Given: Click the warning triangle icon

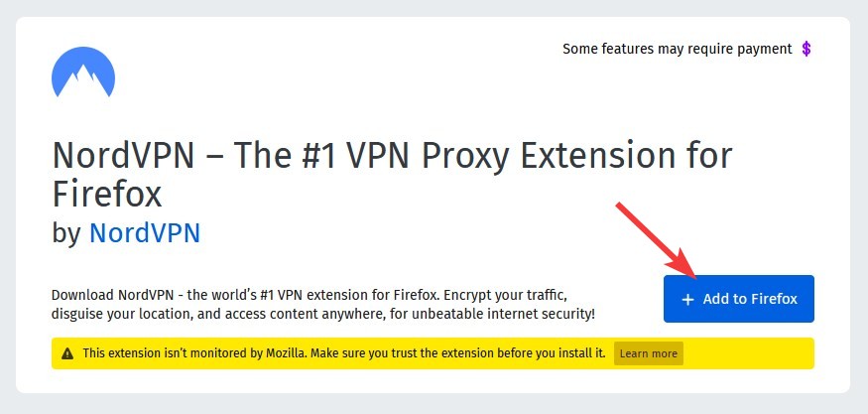Looking at the screenshot, I should (x=67, y=353).
